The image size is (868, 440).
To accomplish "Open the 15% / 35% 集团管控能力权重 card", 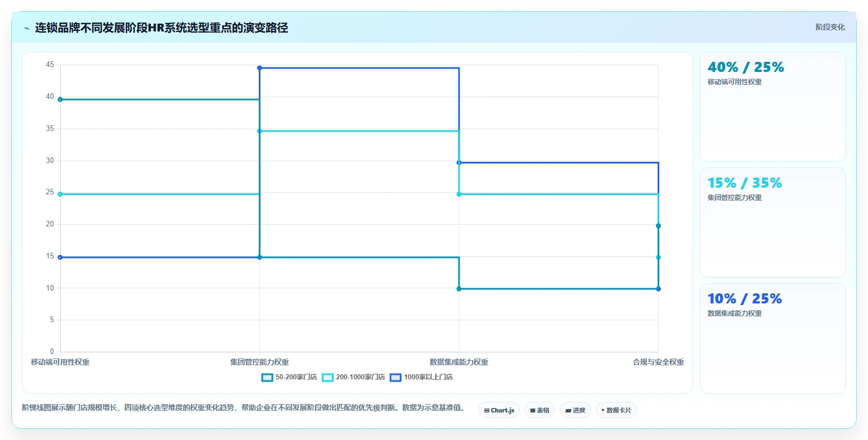I will coord(773,223).
